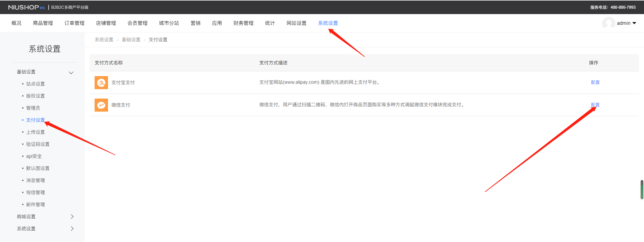Go to the 营销 menu
644x242 pixels.
click(x=196, y=23)
